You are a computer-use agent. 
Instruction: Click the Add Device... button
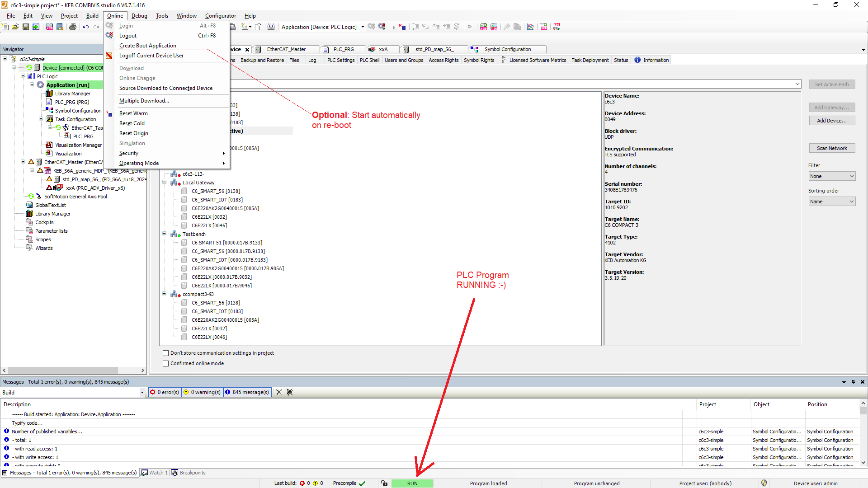coord(831,121)
